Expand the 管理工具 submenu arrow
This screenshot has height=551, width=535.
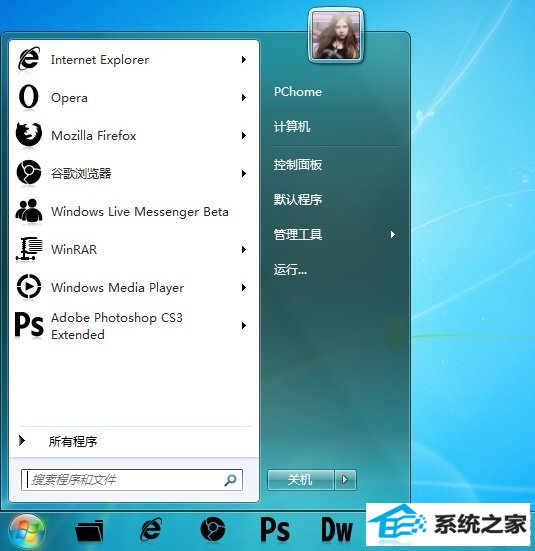pos(393,234)
